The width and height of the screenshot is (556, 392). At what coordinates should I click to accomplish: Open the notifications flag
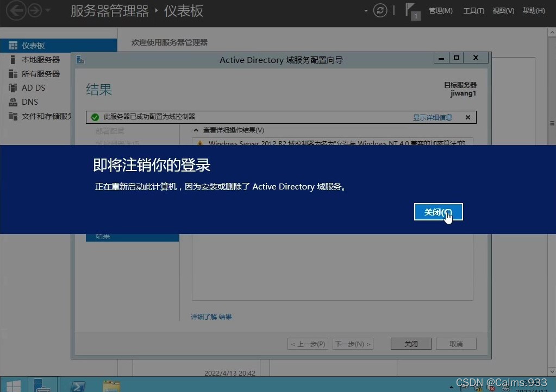coord(413,11)
